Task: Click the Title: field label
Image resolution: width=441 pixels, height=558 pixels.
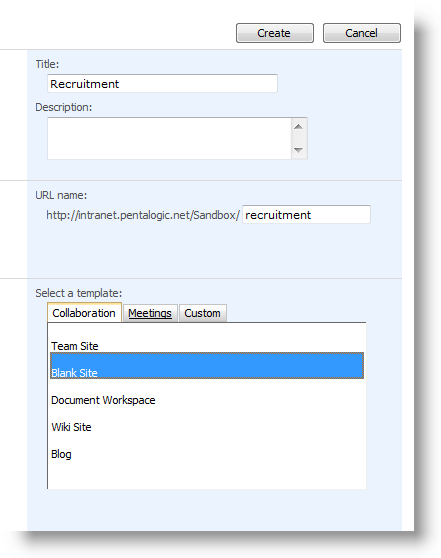Action: coord(47,64)
